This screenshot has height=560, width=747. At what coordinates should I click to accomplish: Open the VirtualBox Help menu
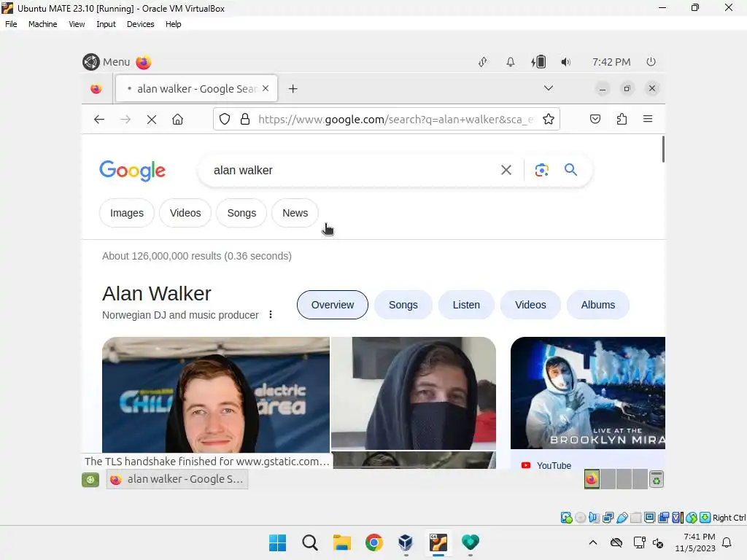(174, 24)
